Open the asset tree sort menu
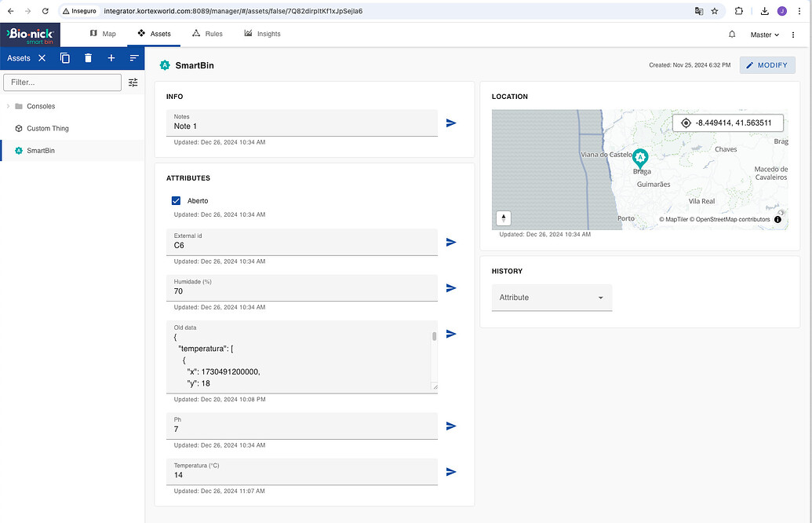The width and height of the screenshot is (812, 523). coord(134,58)
